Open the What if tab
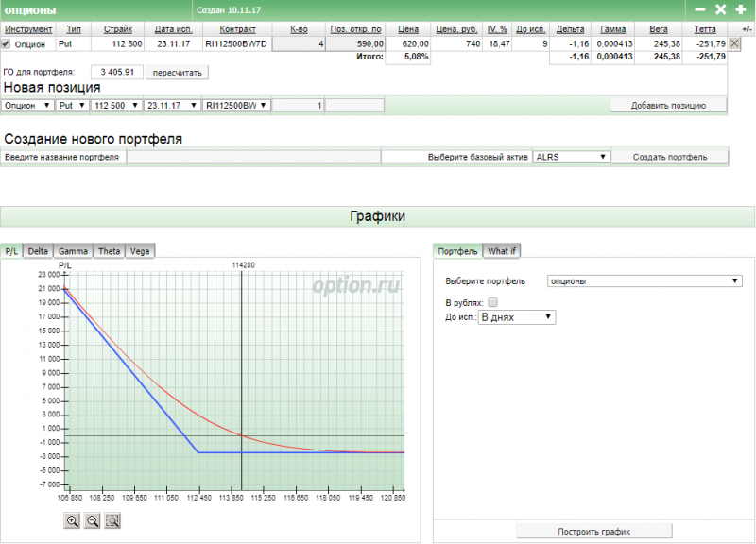The width and height of the screenshot is (756, 544). tap(502, 251)
